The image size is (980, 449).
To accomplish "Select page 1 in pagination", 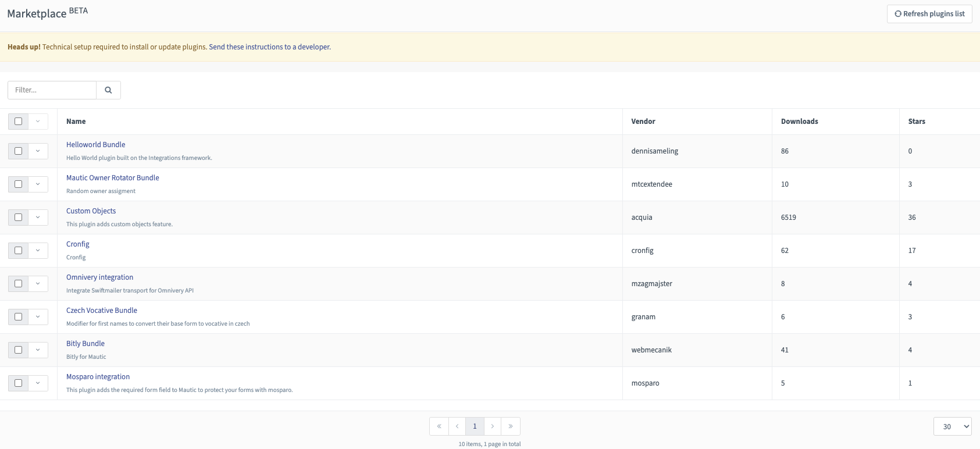I will click(x=475, y=426).
